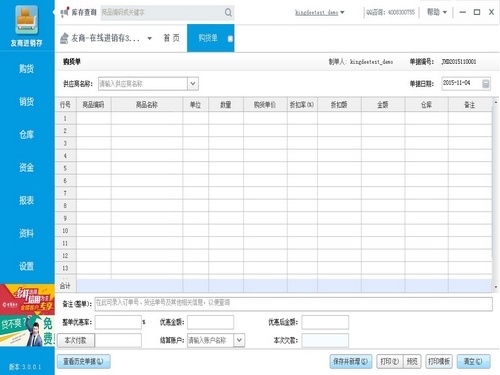
Task: Switch to the 首页 tab
Action: (171, 38)
